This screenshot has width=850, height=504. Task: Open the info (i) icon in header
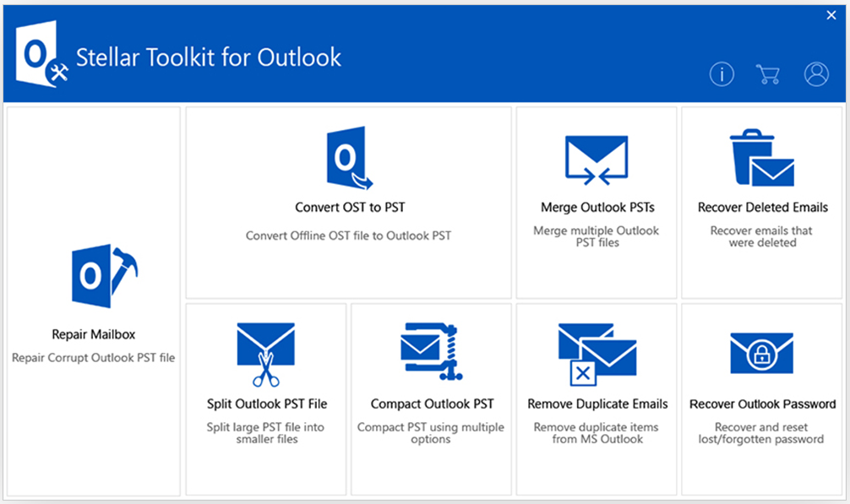click(722, 74)
